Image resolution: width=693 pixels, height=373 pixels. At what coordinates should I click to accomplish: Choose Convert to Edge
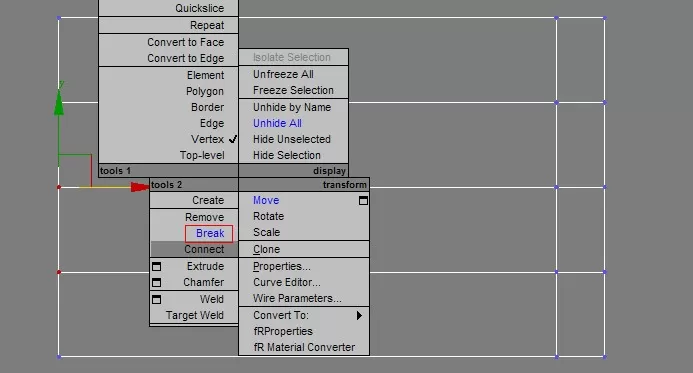click(186, 58)
